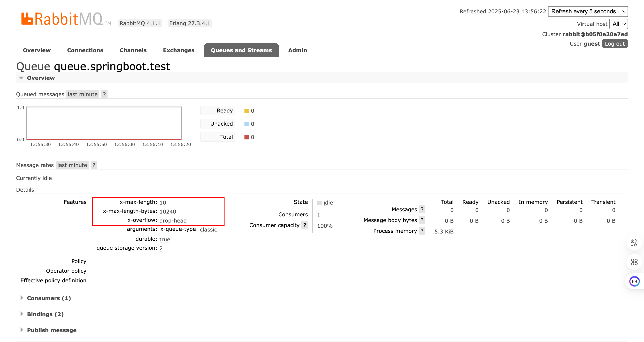Go to the Channels tab
The width and height of the screenshot is (644, 342).
133,50
